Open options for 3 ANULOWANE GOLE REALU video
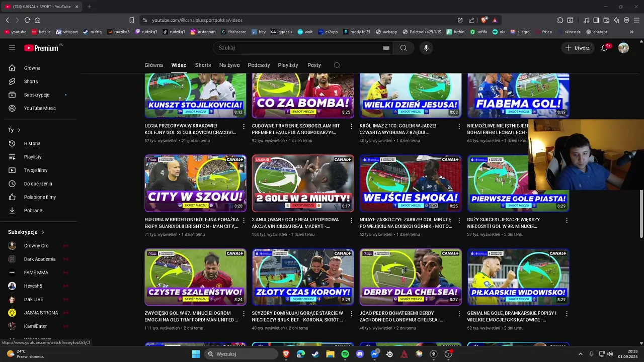The image size is (644, 362). click(352, 220)
